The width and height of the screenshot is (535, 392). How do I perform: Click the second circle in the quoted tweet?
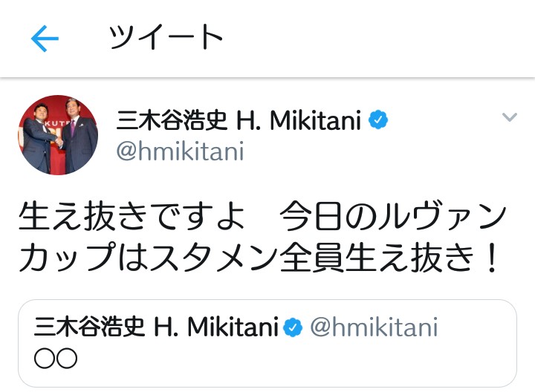pyautogui.click(x=67, y=359)
